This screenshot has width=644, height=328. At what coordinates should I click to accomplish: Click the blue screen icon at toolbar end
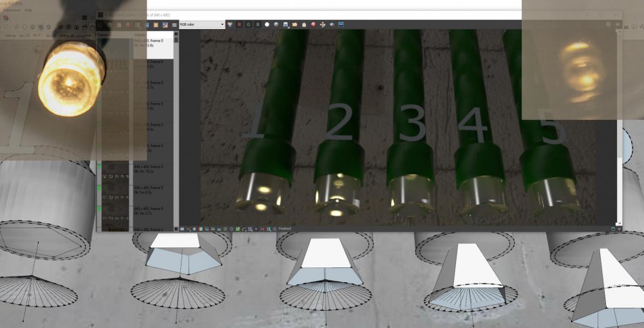pyautogui.click(x=341, y=24)
